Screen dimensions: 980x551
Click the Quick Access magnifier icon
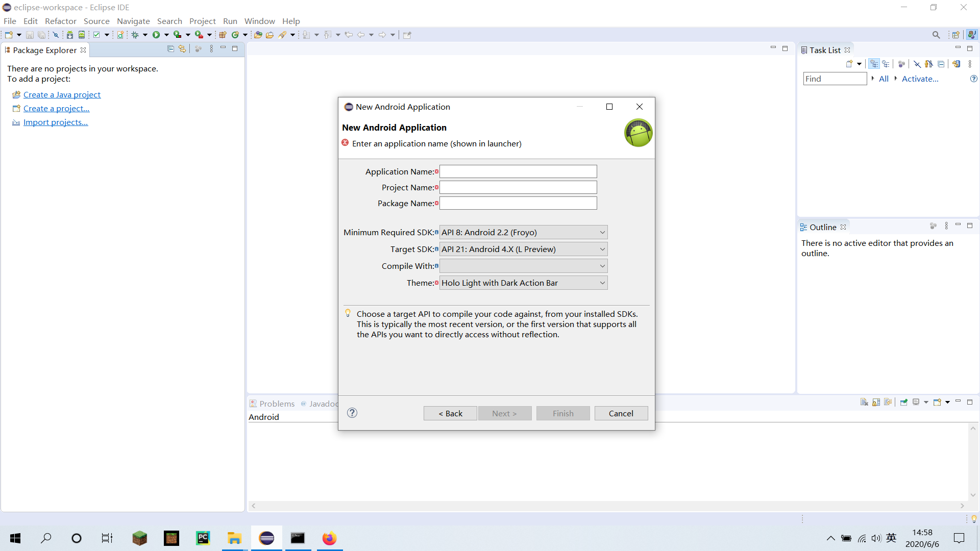point(936,35)
